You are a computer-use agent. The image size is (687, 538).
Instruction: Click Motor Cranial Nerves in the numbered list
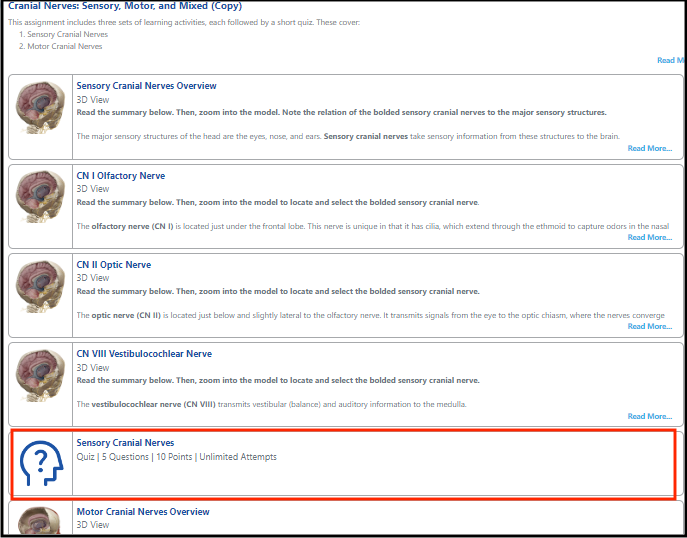(x=64, y=46)
